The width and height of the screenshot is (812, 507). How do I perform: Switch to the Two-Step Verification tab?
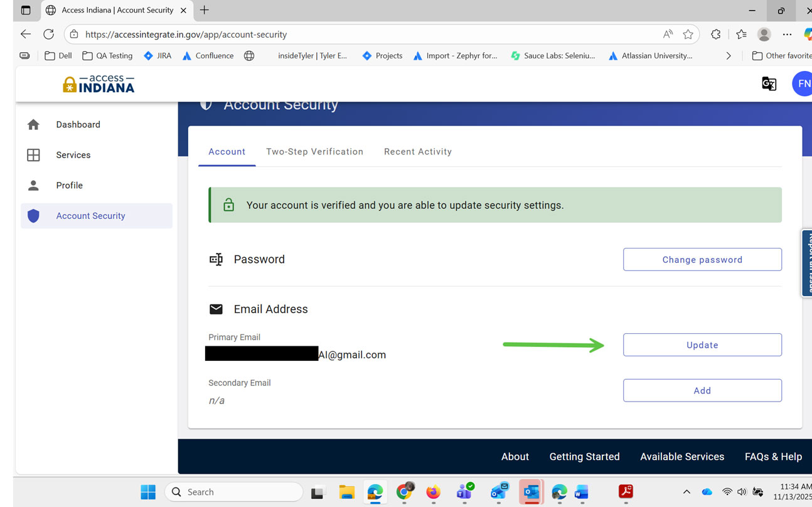pos(314,152)
